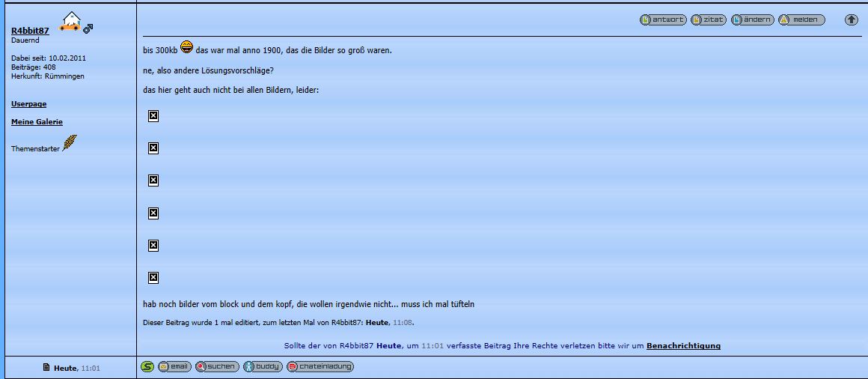Screen dimensions: 868x379
Task: Click the first broken image placeholder
Action: pyautogui.click(x=153, y=116)
